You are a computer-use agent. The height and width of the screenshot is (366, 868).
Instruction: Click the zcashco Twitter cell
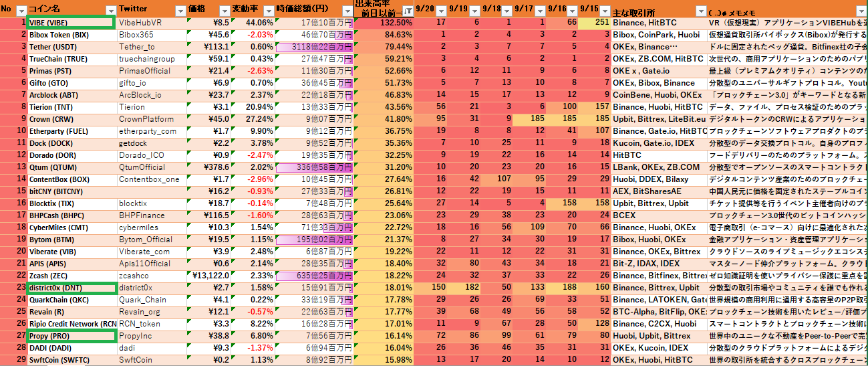(150, 276)
